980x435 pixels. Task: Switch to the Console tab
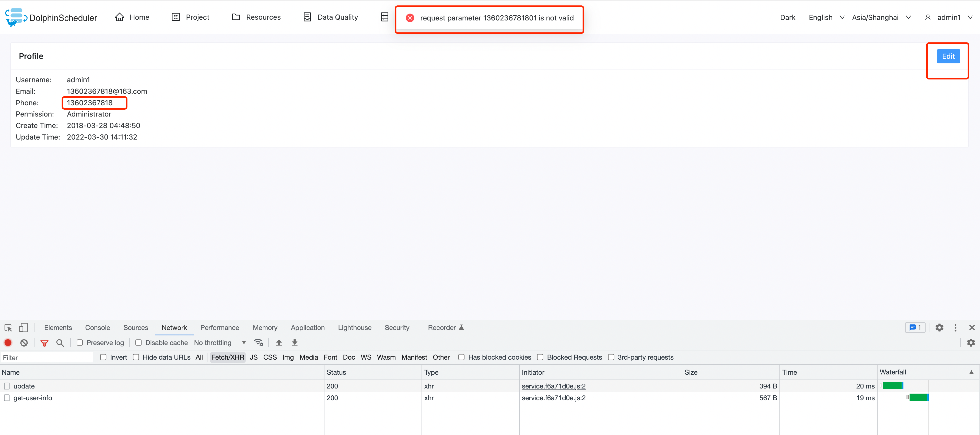point(97,327)
